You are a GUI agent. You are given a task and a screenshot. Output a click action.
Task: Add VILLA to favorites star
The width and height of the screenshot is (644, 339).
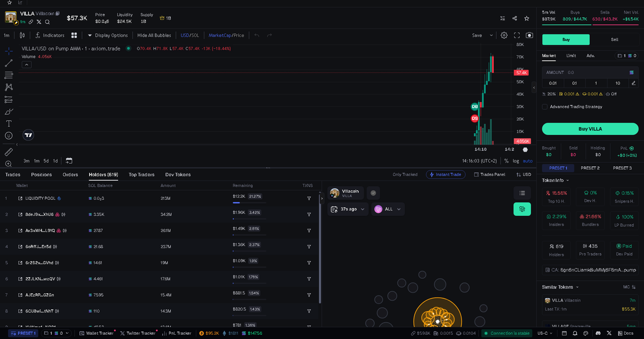[527, 18]
